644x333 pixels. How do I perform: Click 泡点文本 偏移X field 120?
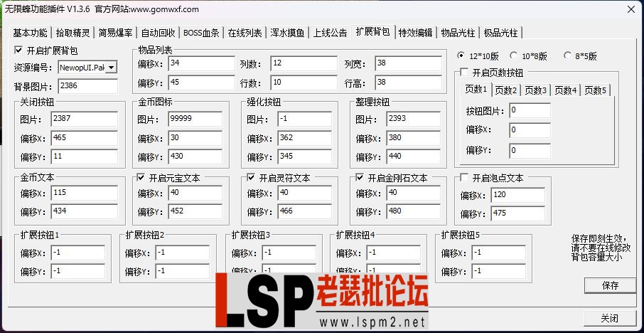[x=518, y=195]
